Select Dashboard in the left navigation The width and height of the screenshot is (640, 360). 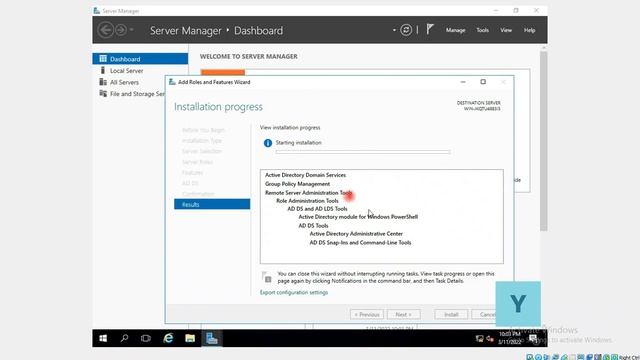140,59
